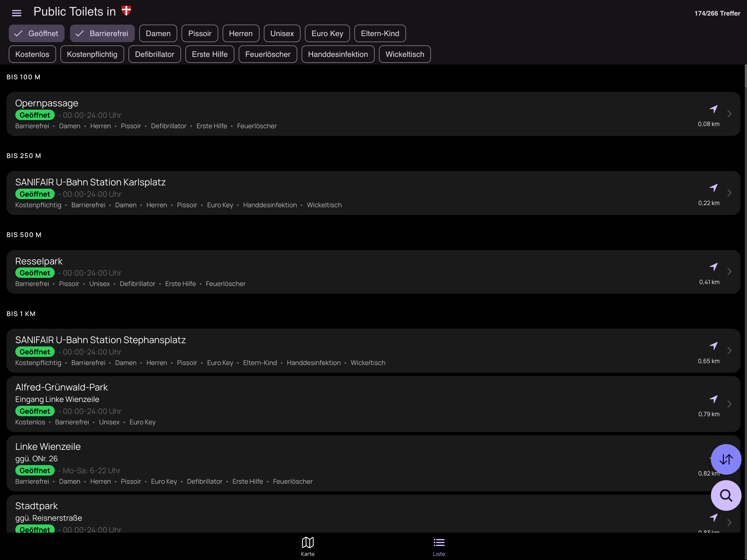Switch to the Karte tab
747x560 pixels.
[307, 546]
